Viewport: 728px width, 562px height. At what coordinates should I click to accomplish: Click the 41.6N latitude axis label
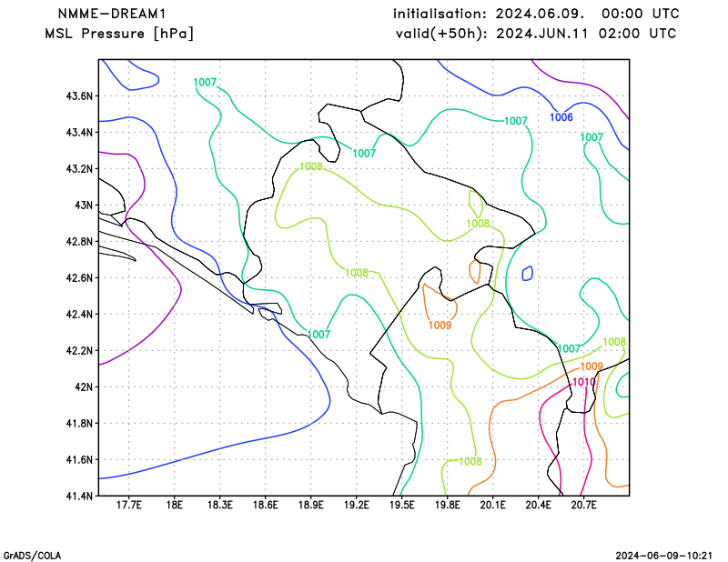79,460
